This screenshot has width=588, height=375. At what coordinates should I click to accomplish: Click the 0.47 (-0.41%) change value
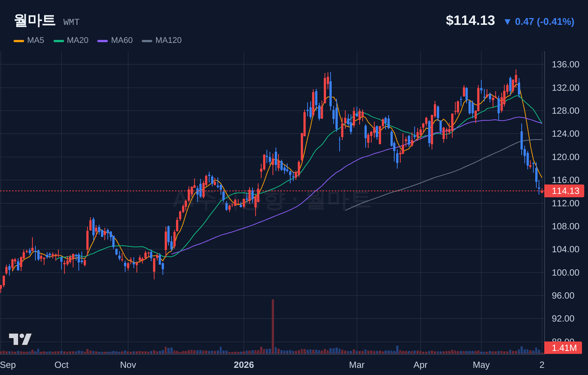click(x=545, y=21)
